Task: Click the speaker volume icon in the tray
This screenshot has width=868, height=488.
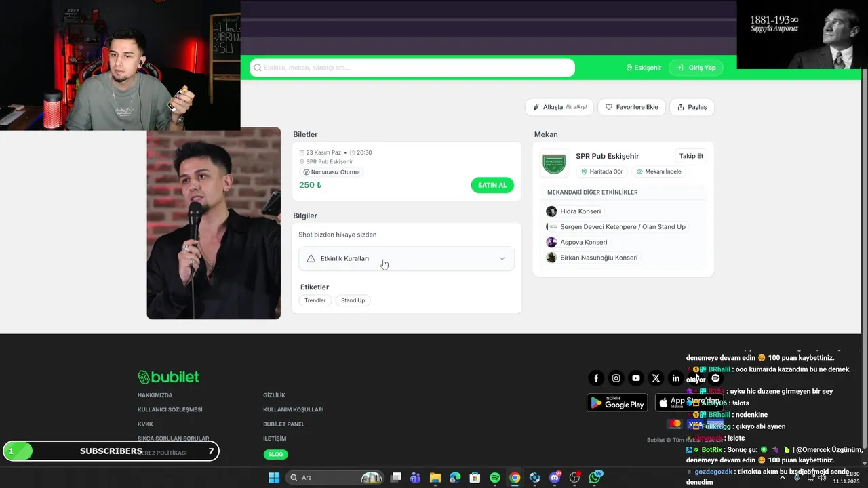Action: pyautogui.click(x=822, y=477)
